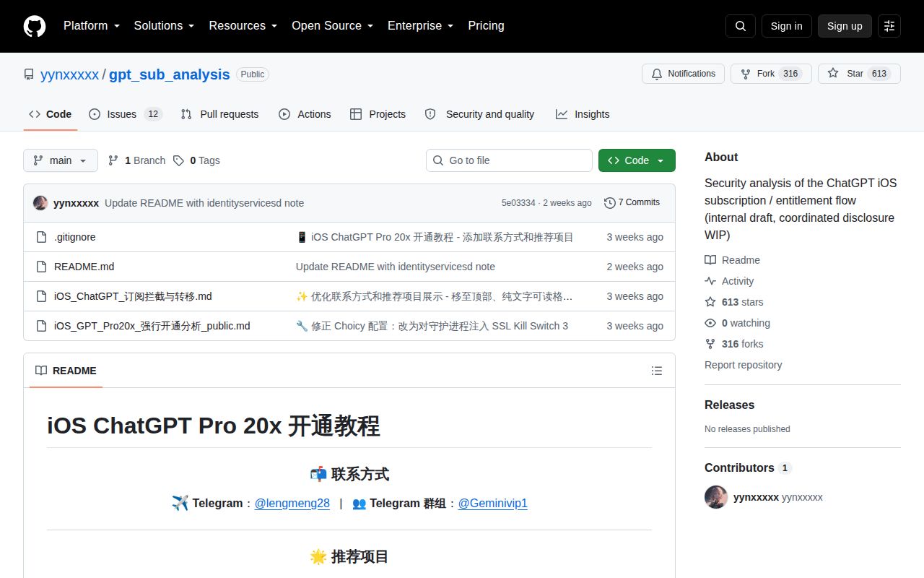Open the Telegram group @Geminivip1 link

493,504
